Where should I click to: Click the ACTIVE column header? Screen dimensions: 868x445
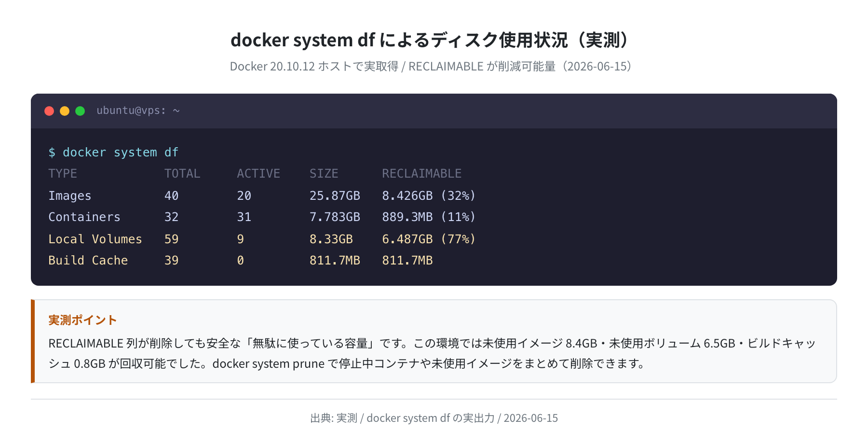(x=258, y=174)
